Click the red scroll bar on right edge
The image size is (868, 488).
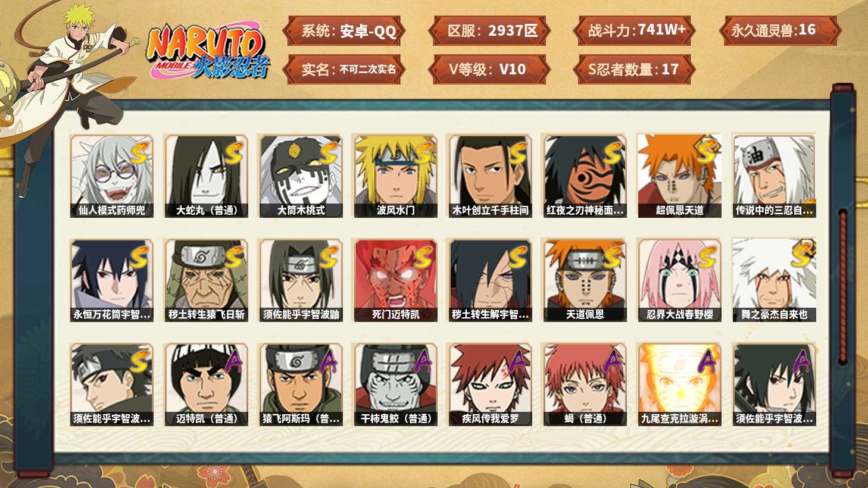(x=842, y=286)
